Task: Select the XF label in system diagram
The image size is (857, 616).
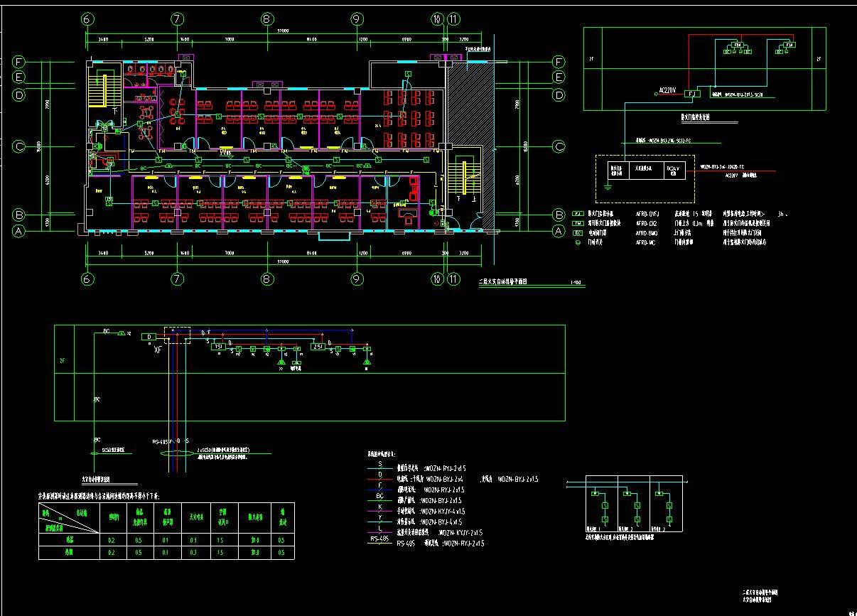Action: (158, 350)
